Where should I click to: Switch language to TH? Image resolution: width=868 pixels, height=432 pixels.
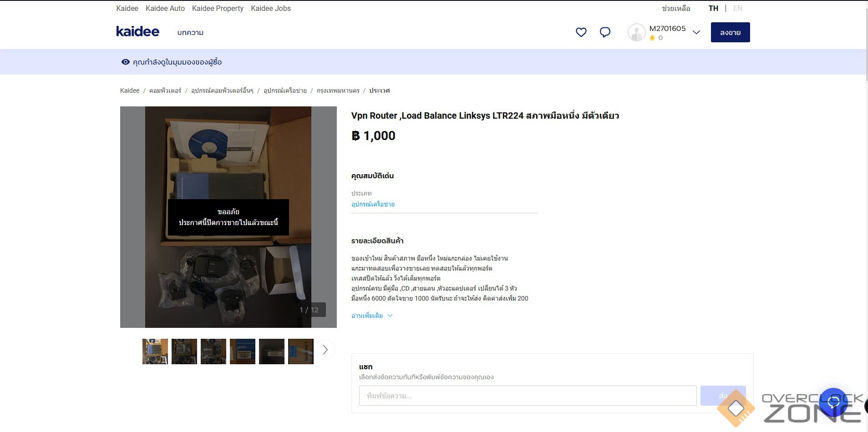713,8
